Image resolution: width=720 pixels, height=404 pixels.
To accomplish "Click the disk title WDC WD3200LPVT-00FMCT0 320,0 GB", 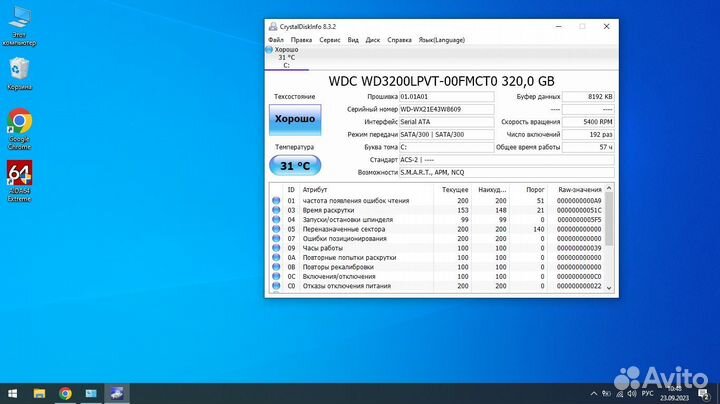I will [441, 81].
